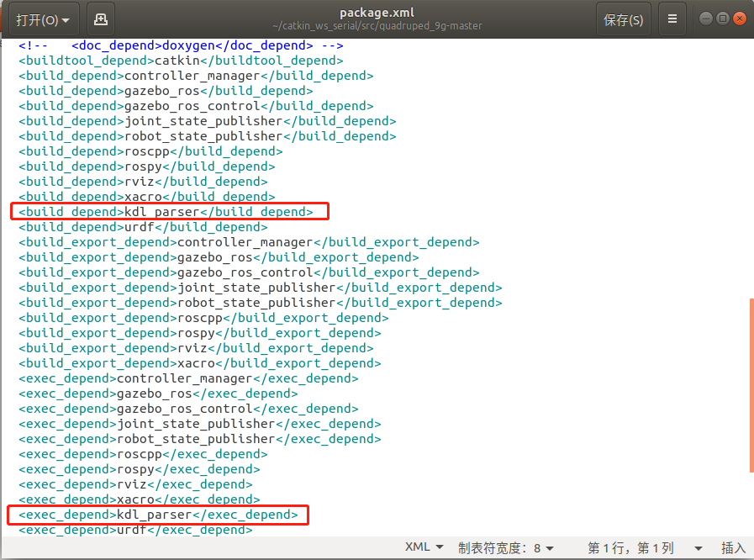Screen dimensions: 754x560
Task: Create a new document tab
Action: pyautogui.click(x=101, y=18)
